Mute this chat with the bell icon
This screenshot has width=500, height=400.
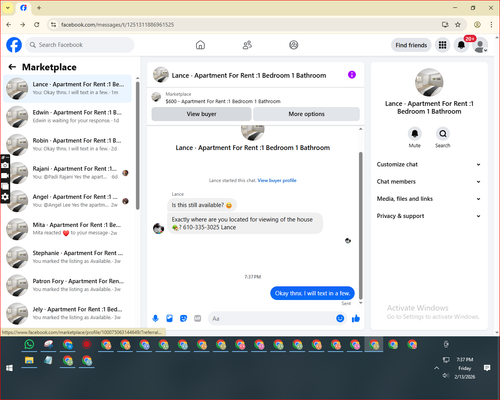[415, 134]
